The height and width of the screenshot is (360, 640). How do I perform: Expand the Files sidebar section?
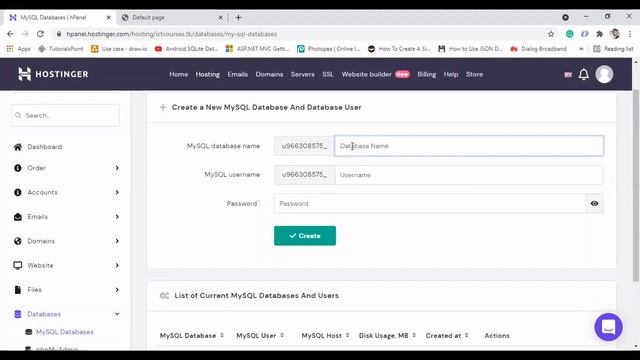[x=117, y=290]
